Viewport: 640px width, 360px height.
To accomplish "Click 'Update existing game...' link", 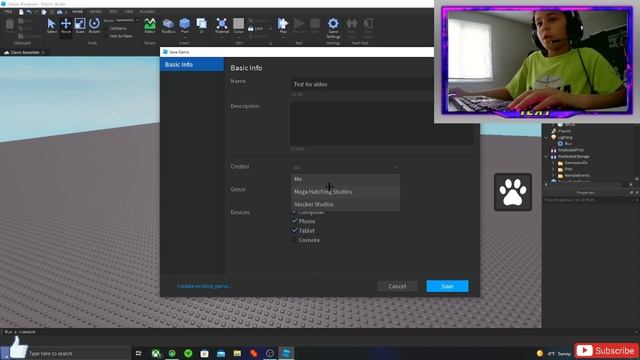I will [x=204, y=286].
